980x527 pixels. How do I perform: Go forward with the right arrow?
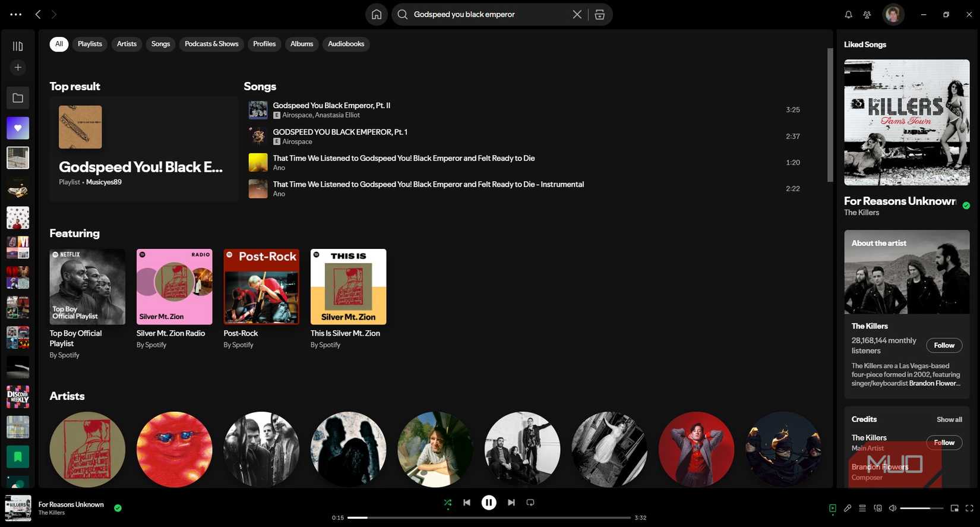coord(54,14)
